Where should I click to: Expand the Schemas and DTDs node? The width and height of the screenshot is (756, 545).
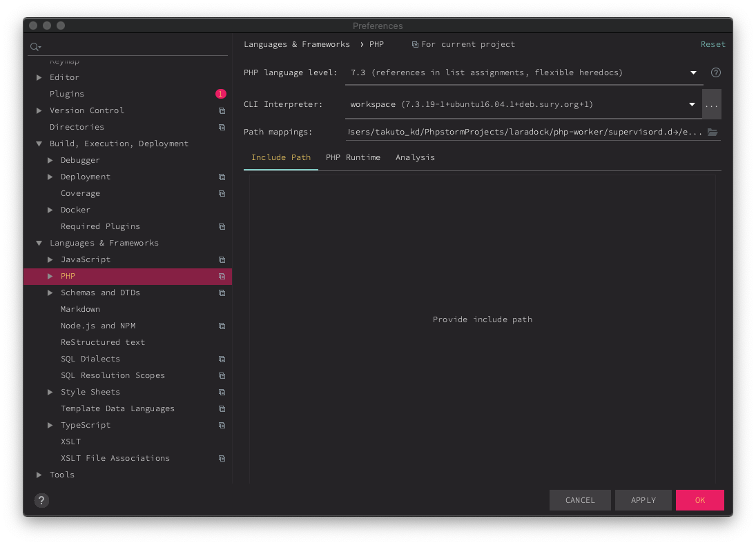point(50,293)
